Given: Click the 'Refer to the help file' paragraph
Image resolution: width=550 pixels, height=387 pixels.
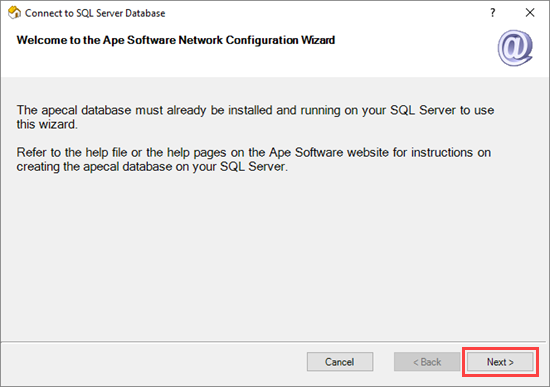Looking at the screenshot, I should click(254, 159).
